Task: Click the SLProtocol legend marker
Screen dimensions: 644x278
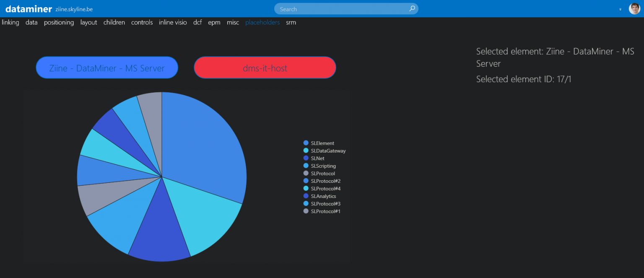Action: (306, 173)
